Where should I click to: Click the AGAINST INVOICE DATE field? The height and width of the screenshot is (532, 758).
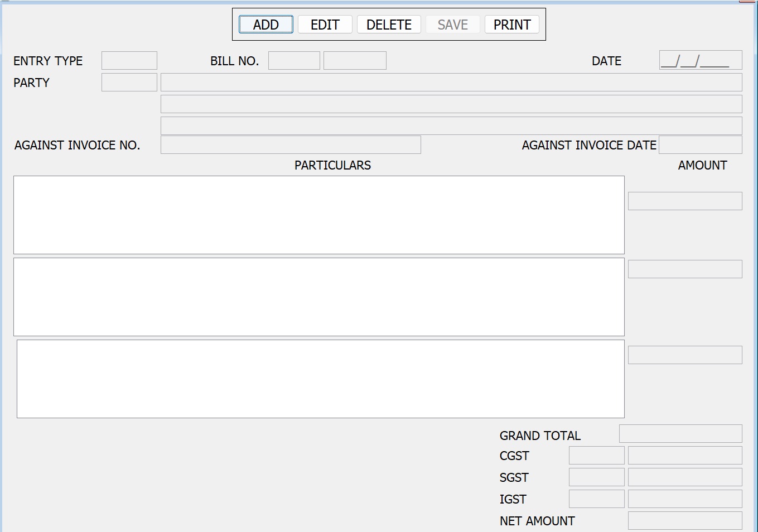pos(700,145)
